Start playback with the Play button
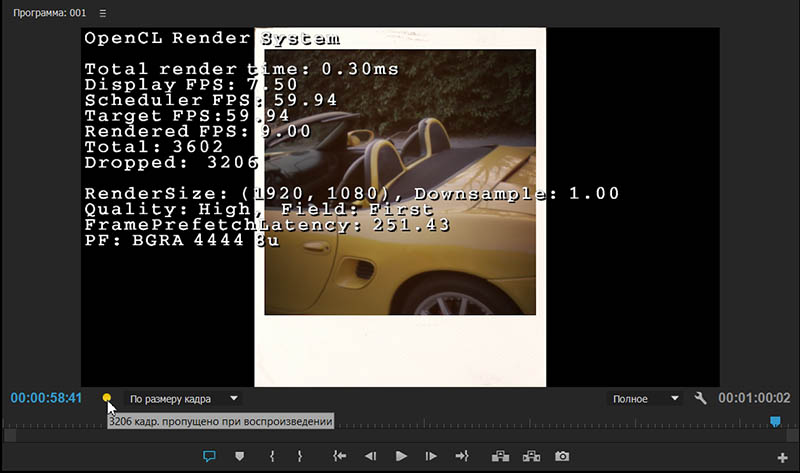The height and width of the screenshot is (473, 800). pos(401,456)
